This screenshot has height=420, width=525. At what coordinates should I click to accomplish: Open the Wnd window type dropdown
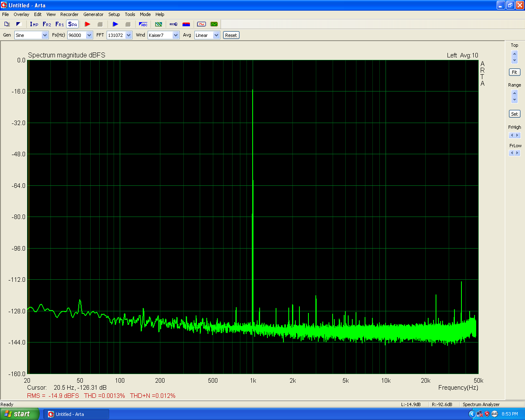[x=176, y=35]
